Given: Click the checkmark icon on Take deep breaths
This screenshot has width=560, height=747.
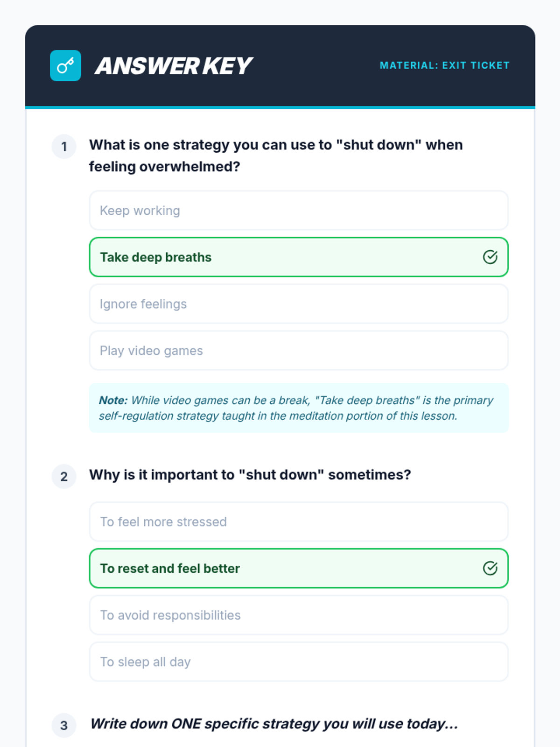Looking at the screenshot, I should click(490, 257).
